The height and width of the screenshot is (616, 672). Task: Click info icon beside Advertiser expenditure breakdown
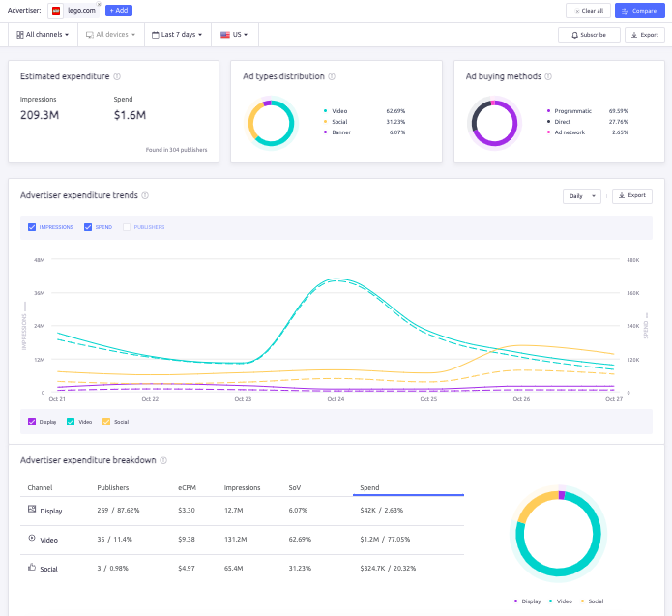tap(163, 461)
